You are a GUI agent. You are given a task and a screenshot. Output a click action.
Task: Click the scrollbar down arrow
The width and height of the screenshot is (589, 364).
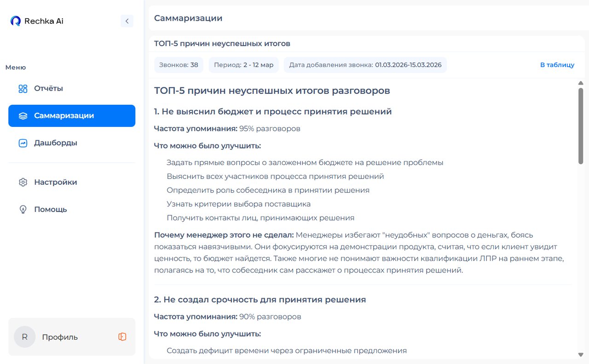(581, 354)
